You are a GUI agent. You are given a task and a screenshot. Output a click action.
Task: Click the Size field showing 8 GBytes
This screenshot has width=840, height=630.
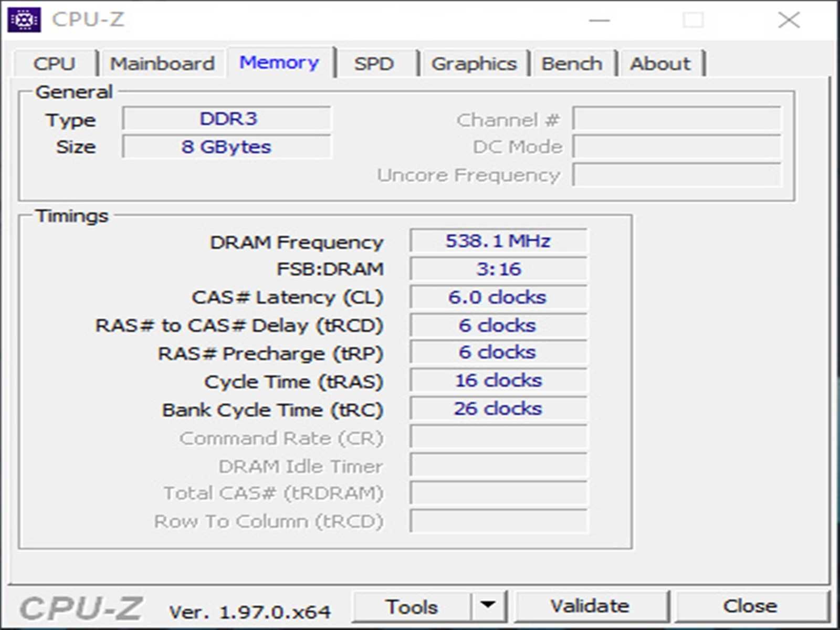[227, 147]
